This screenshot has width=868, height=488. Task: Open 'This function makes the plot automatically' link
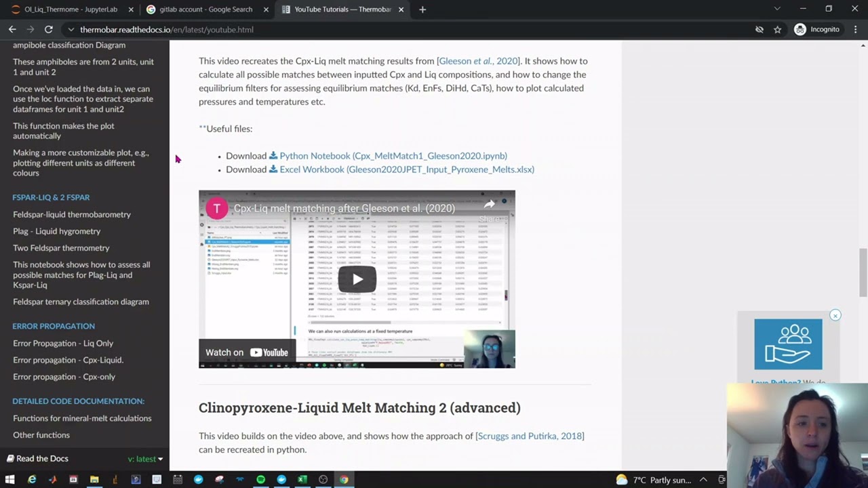[x=64, y=131]
